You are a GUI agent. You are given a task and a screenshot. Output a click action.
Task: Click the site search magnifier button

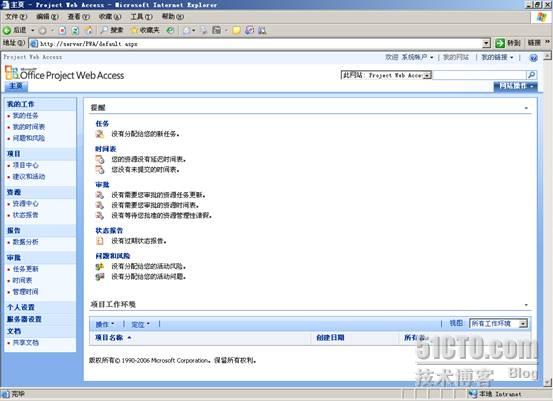click(531, 75)
